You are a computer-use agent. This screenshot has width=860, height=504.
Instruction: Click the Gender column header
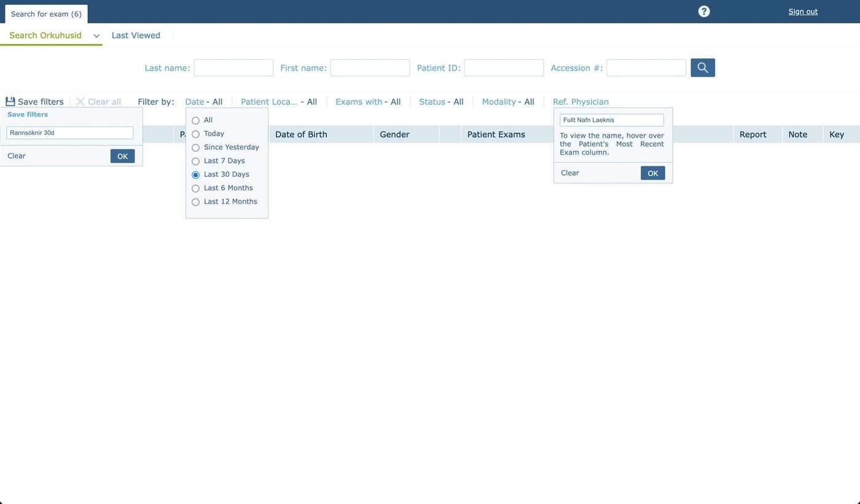[x=407, y=134]
